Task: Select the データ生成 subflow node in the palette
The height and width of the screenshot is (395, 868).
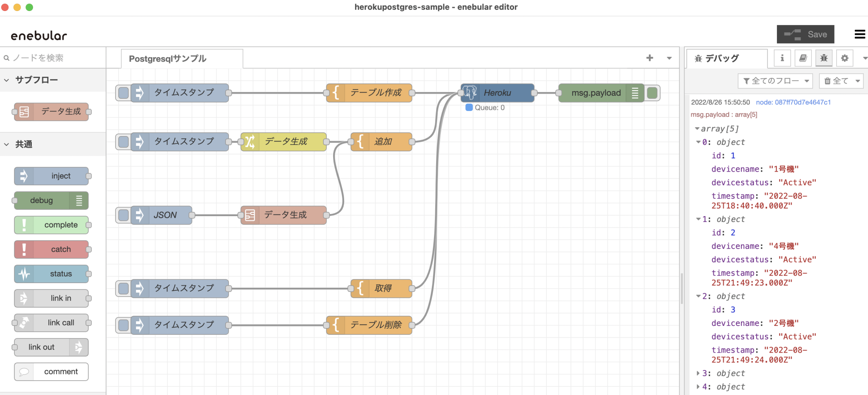Action: (x=51, y=111)
